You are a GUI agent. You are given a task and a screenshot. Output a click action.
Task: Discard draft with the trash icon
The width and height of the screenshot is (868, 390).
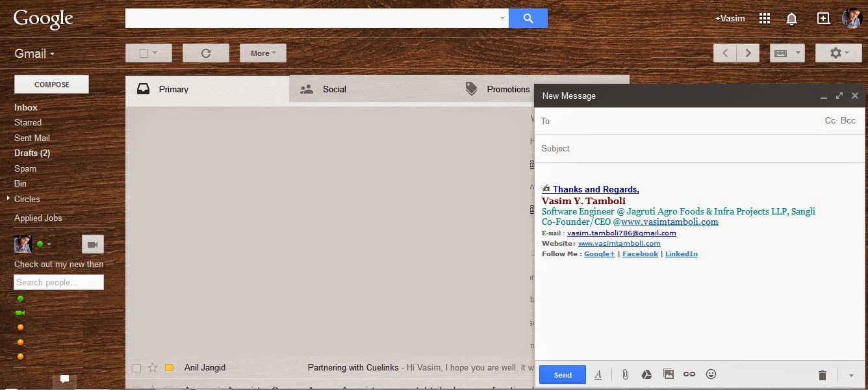point(823,375)
